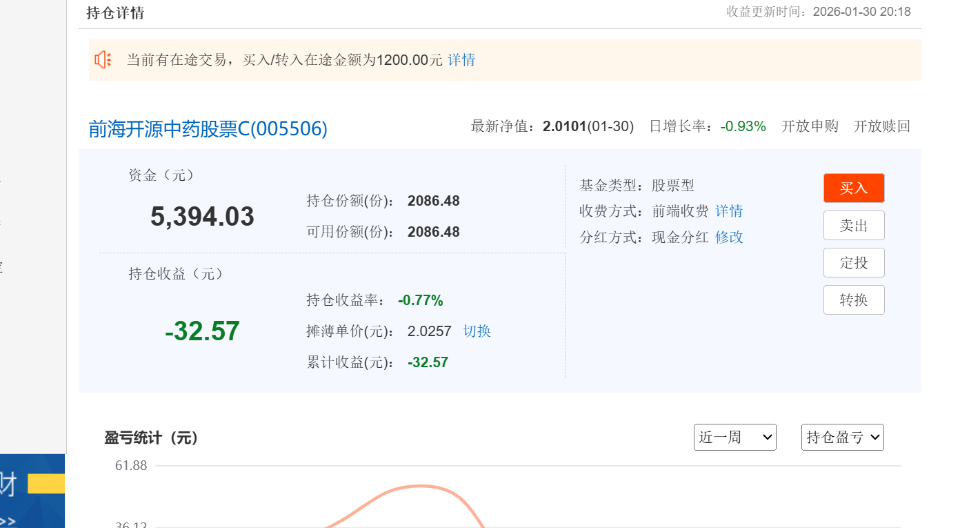Image resolution: width=980 pixels, height=528 pixels.
Task: Click the 日增长率 value -0.93%
Action: click(743, 126)
